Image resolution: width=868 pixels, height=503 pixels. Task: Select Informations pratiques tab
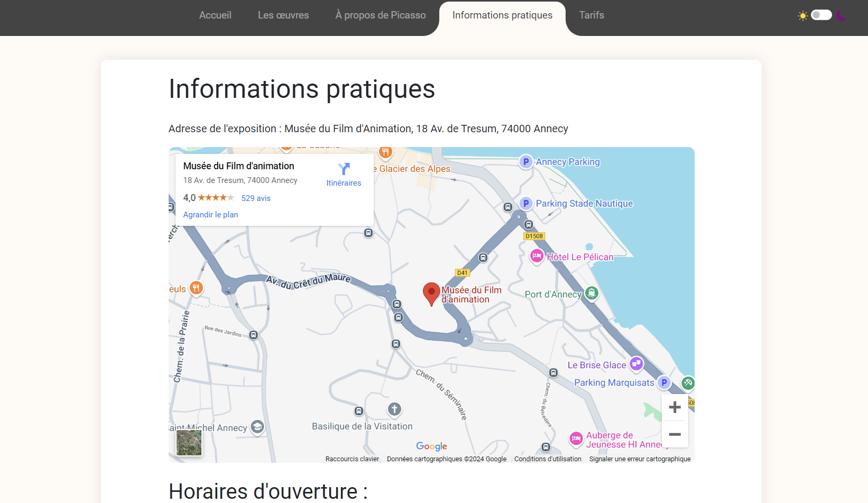click(x=502, y=15)
